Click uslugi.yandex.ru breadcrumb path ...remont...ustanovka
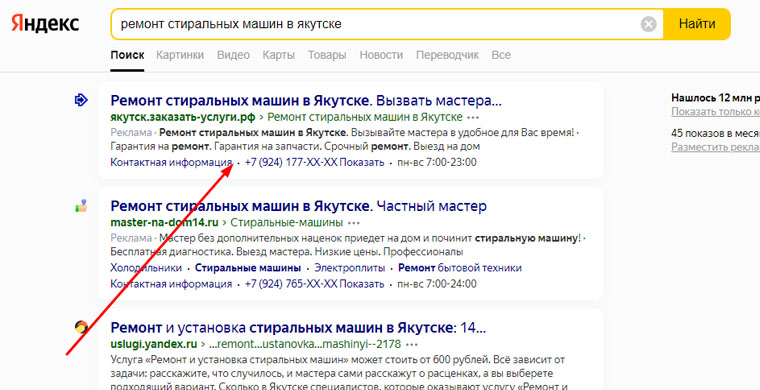Image resolution: width=760 pixels, height=390 pixels. coord(305,344)
